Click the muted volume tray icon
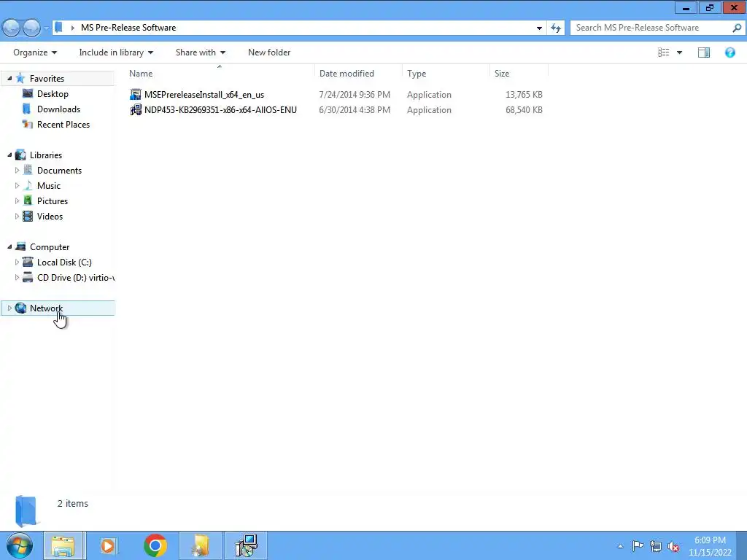 pos(673,547)
